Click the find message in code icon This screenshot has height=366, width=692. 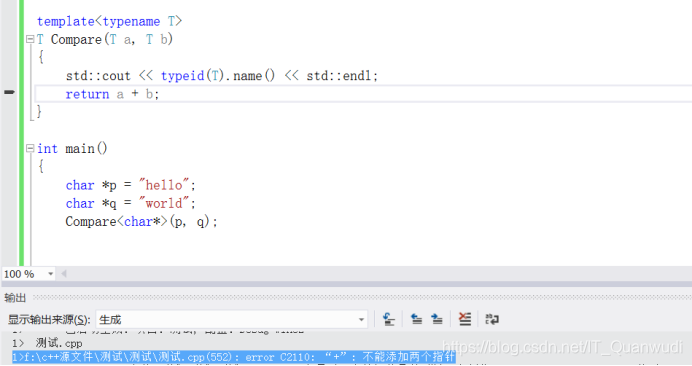coord(388,319)
